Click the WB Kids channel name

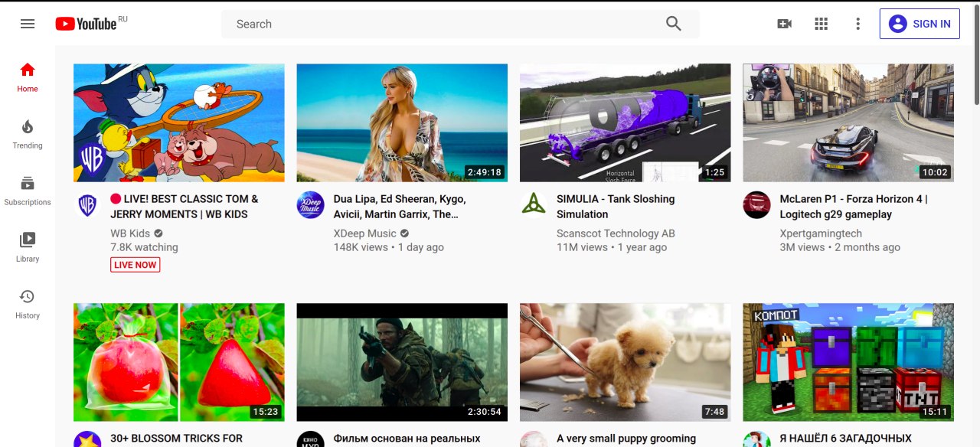click(130, 233)
